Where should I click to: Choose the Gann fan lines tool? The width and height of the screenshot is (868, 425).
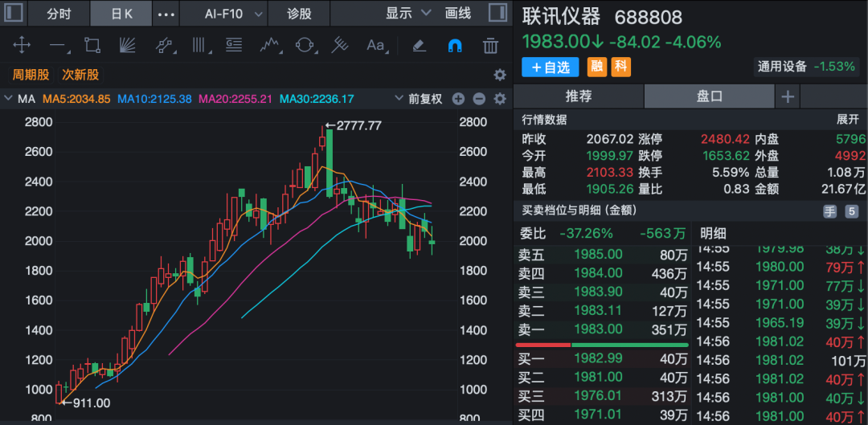click(128, 45)
